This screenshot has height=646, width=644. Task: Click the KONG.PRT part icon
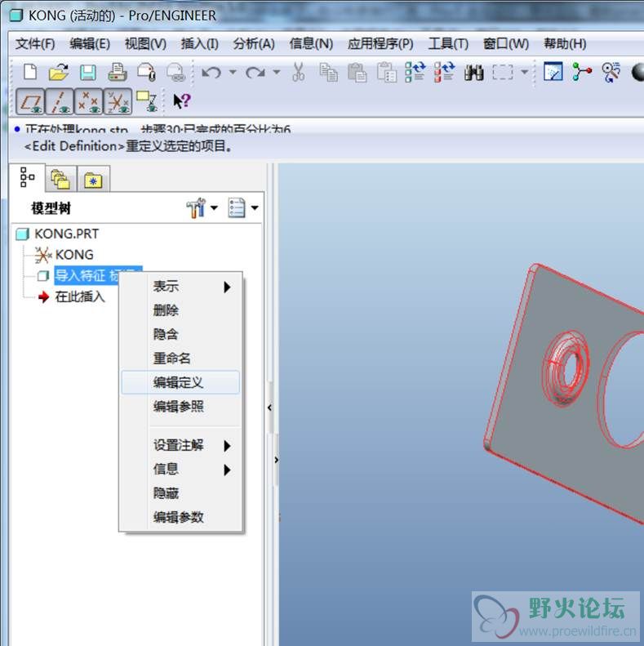point(22,234)
